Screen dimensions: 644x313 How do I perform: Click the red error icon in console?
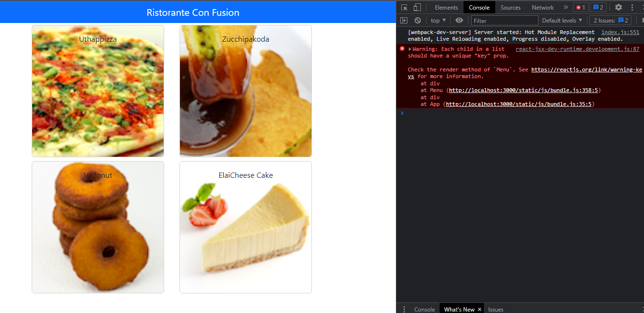click(x=402, y=48)
